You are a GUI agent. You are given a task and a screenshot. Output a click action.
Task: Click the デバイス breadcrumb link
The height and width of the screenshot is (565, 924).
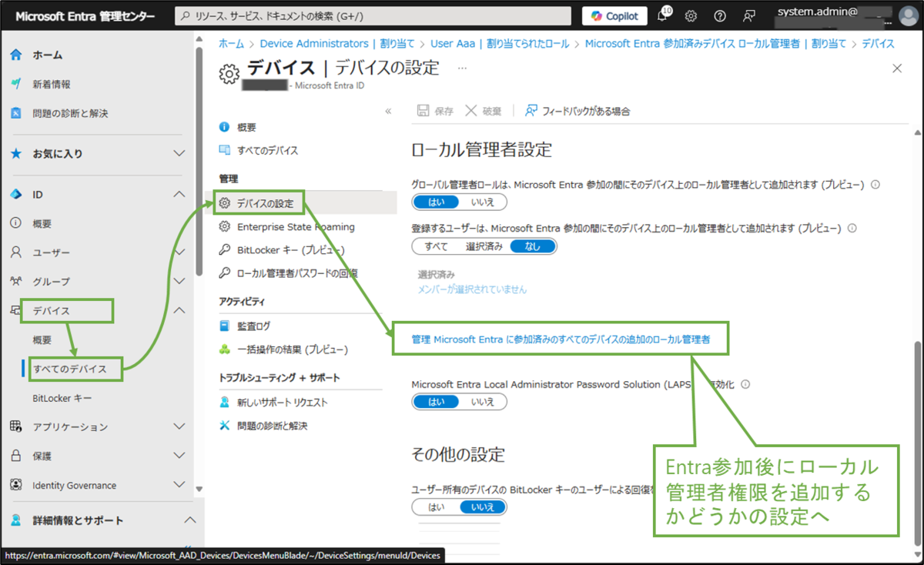point(878,44)
